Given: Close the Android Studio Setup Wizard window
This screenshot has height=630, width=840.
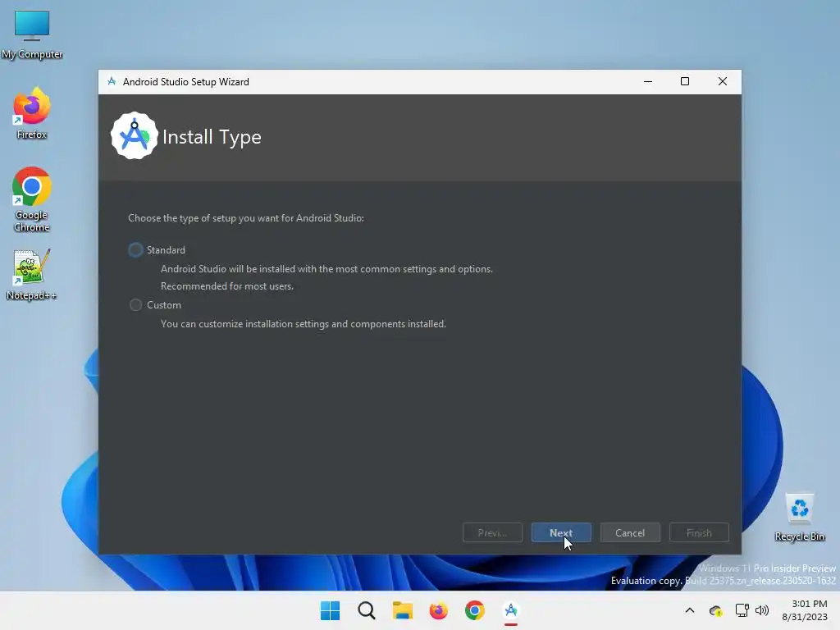Looking at the screenshot, I should 722,81.
